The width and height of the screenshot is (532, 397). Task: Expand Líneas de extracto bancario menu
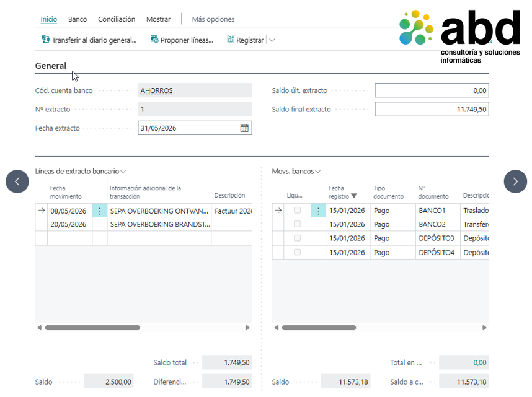(x=123, y=172)
